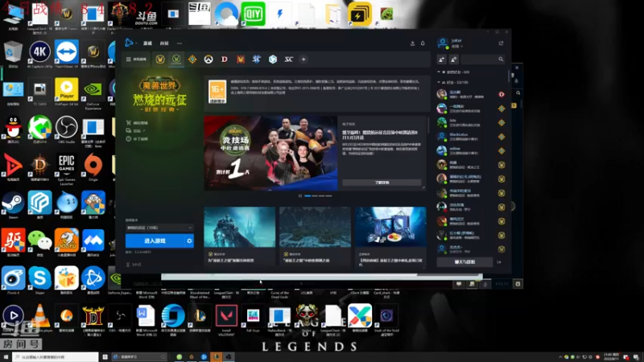The image size is (644, 362).
Task: Click the Chats and Groups button
Action: [x=464, y=262]
